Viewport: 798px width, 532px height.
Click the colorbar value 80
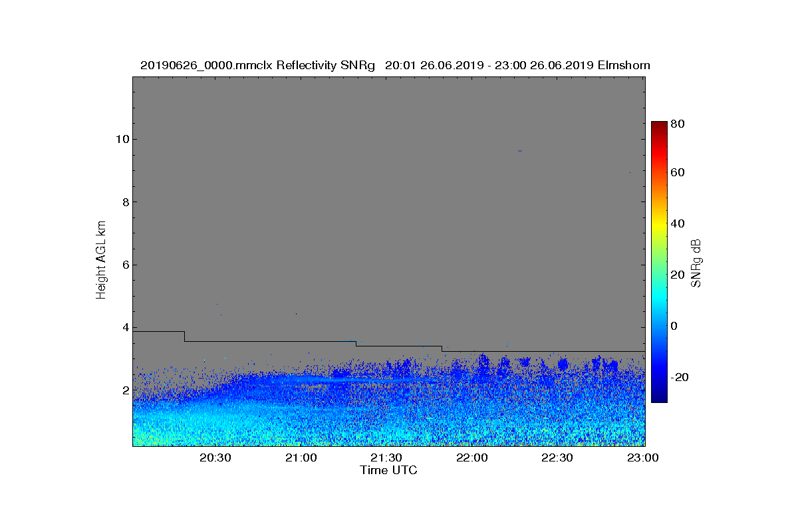pos(678,123)
